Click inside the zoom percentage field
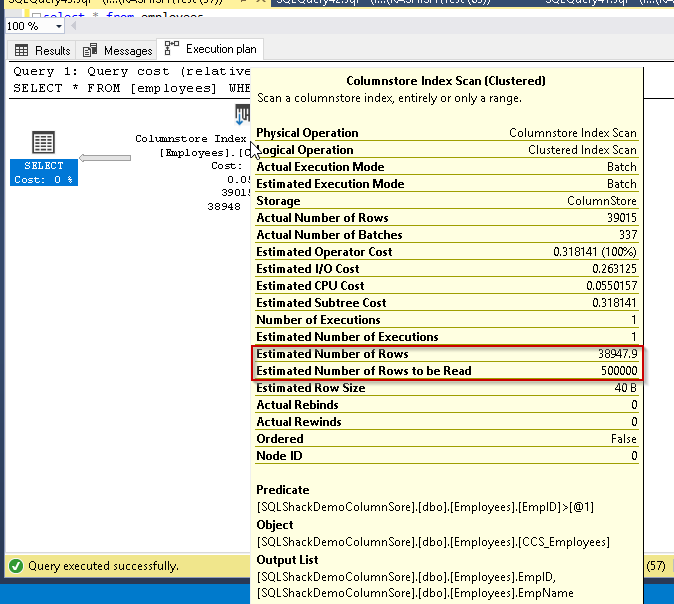The height and width of the screenshot is (604, 674). (x=24, y=26)
